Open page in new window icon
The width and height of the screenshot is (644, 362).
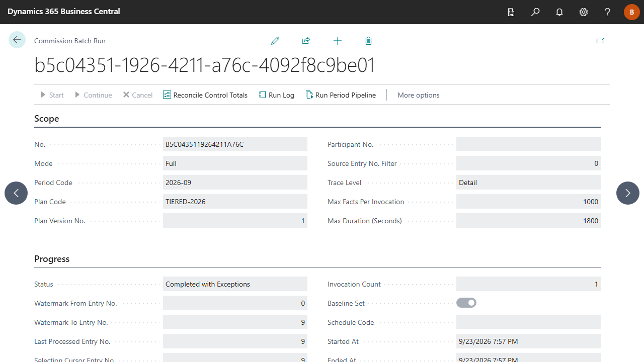[x=600, y=41]
